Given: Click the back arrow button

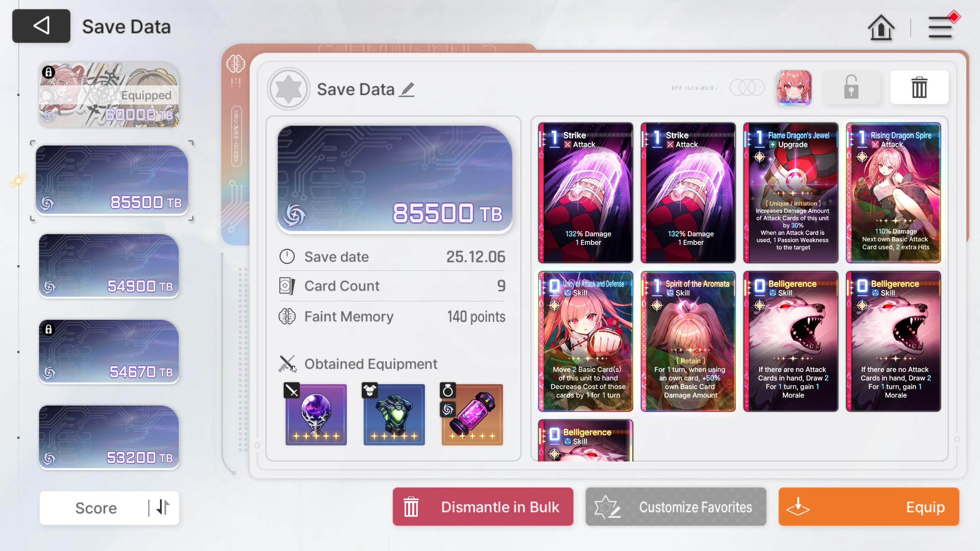Looking at the screenshot, I should (41, 26).
